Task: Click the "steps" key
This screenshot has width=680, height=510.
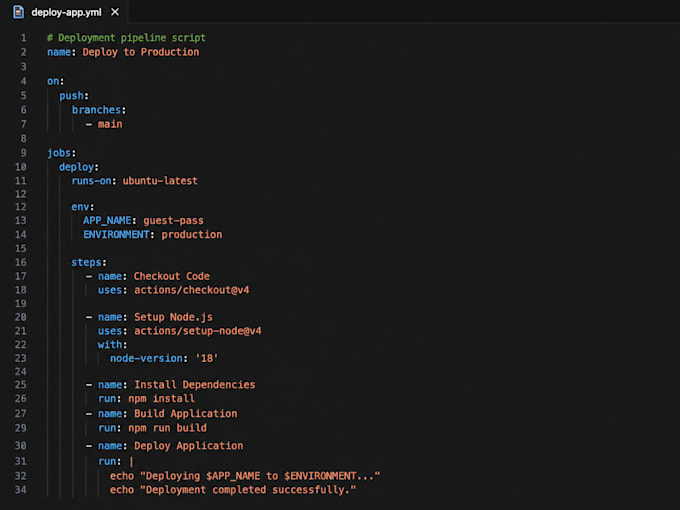Action: point(86,262)
